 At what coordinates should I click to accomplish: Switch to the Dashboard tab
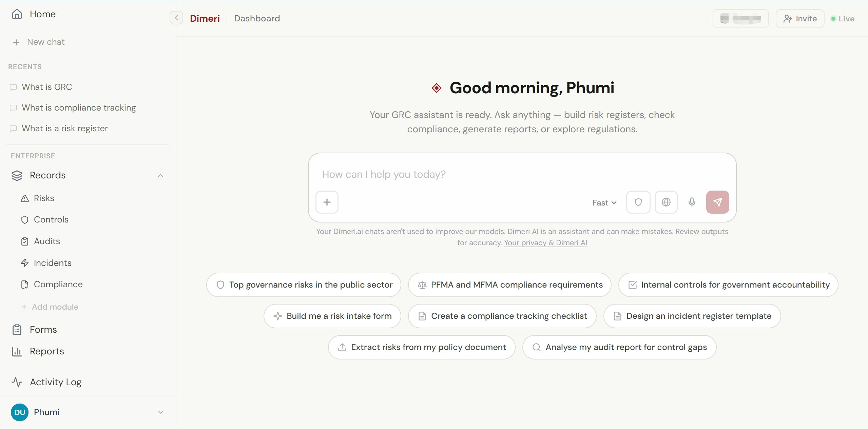click(256, 18)
